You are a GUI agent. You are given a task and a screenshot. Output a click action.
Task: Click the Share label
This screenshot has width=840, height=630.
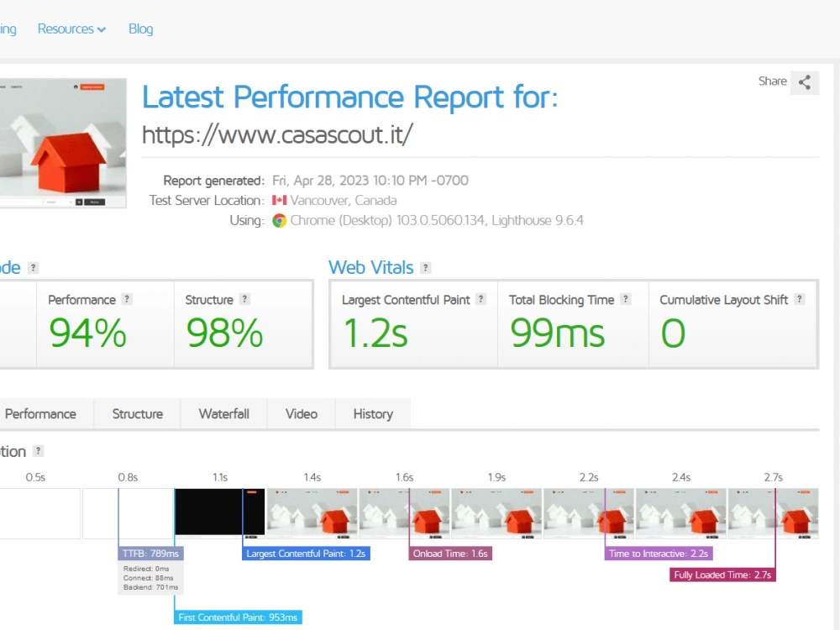pos(772,81)
